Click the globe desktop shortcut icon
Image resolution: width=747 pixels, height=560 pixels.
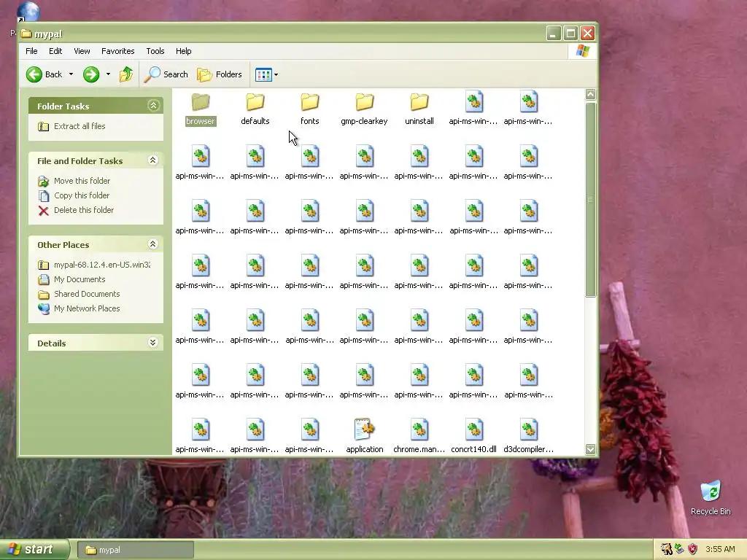point(27,12)
